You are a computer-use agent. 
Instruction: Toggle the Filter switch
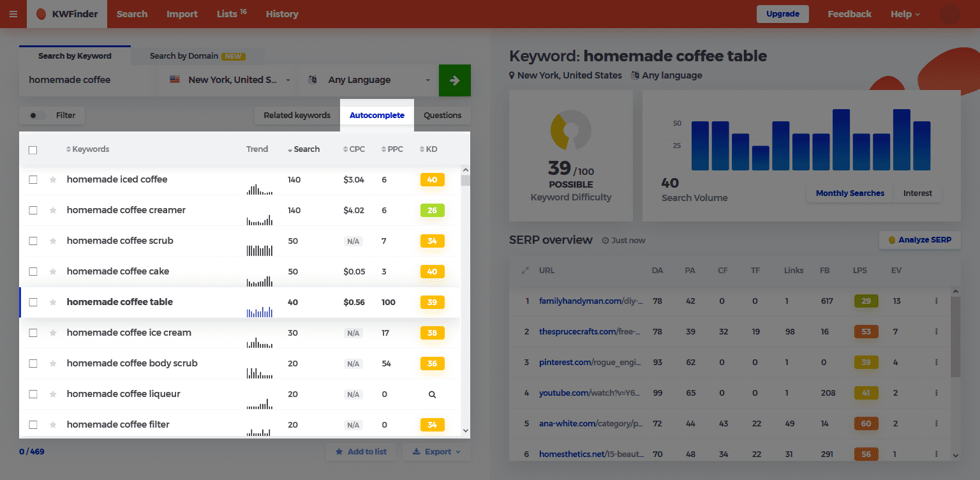click(38, 116)
